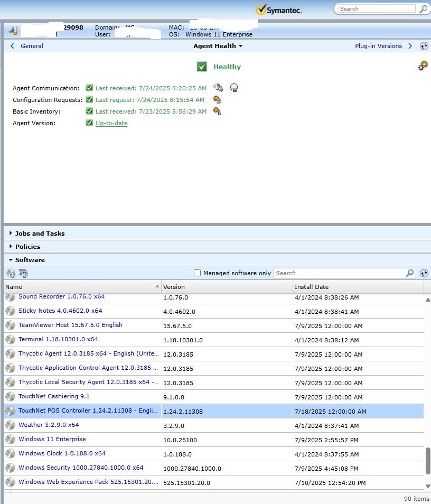Click the software search magnifier icon

pos(410,273)
